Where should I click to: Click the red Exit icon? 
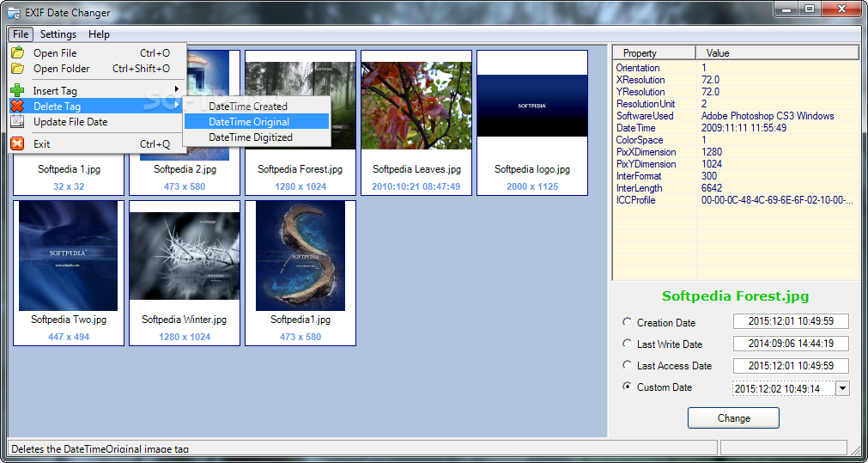(18, 144)
